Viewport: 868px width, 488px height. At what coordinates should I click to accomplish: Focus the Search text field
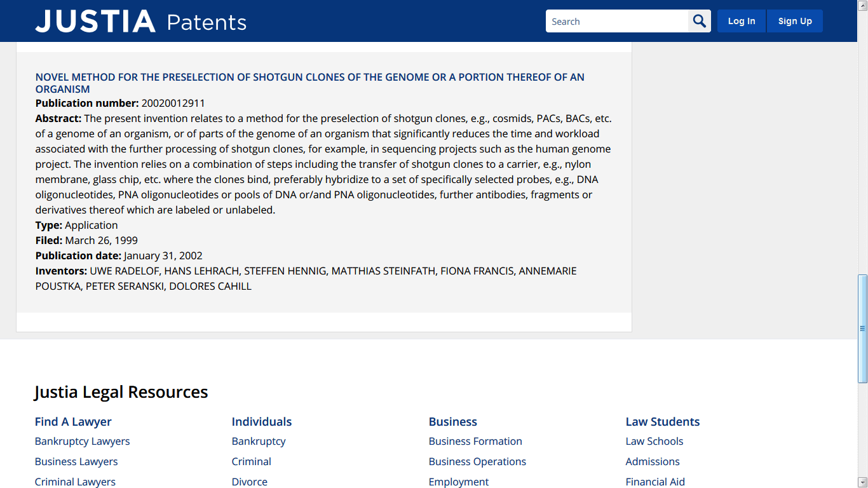(x=617, y=21)
